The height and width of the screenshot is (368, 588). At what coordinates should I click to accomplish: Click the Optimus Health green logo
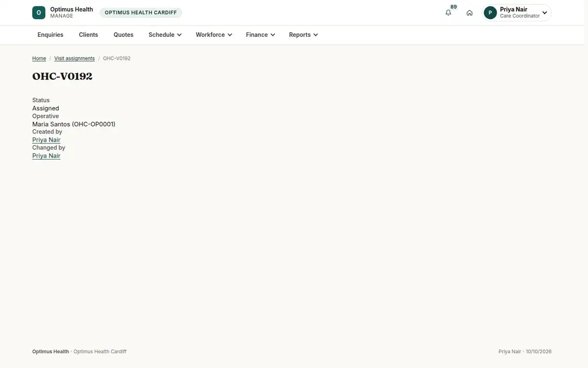(x=39, y=13)
